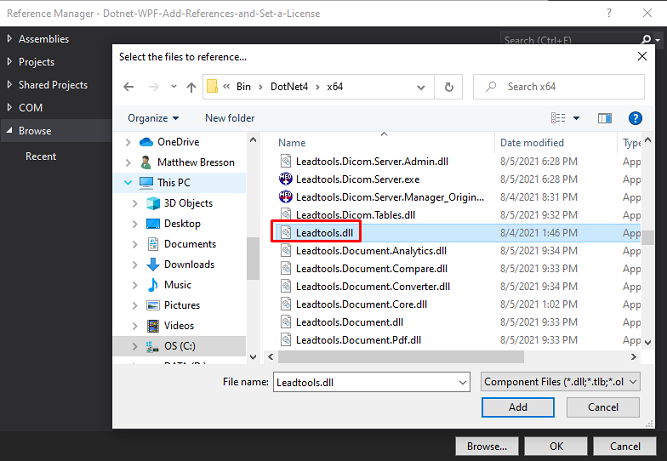The image size is (667, 461).
Task: Click DotNet4 in the address breadcrumb
Action: [x=289, y=87]
